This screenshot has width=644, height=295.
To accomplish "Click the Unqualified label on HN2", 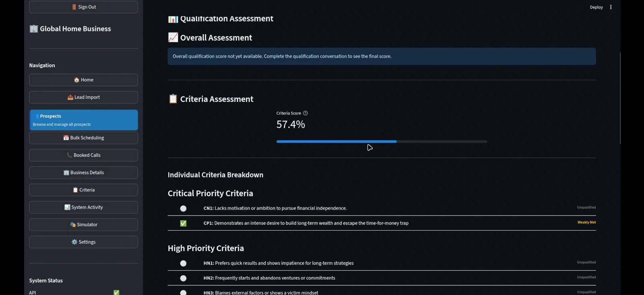I will [x=586, y=277].
